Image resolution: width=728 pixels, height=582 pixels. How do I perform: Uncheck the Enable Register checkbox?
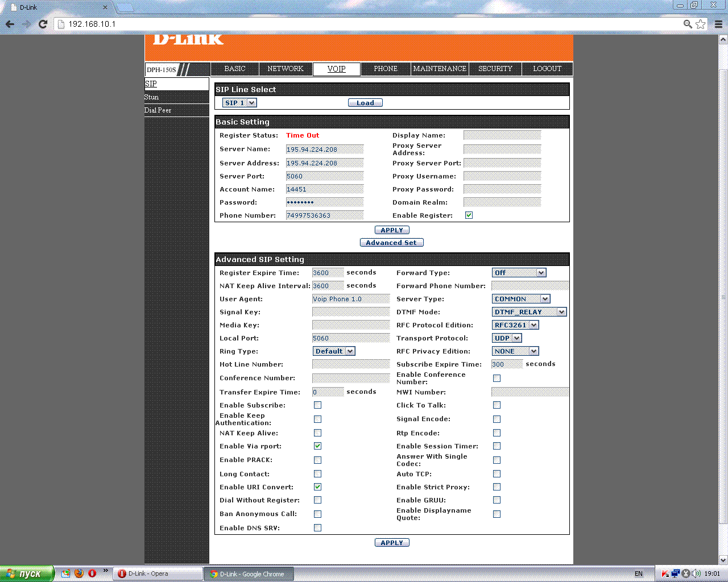pyautogui.click(x=469, y=215)
